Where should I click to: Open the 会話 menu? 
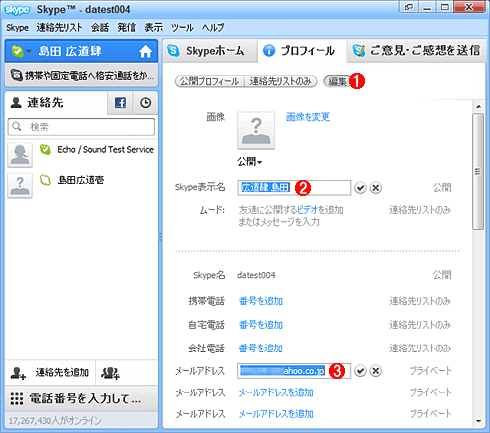coord(100,28)
